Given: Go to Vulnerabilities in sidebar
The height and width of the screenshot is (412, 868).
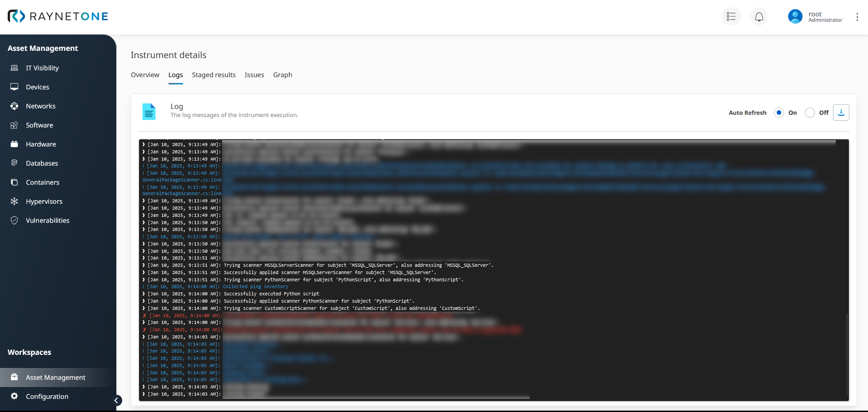Looking at the screenshot, I should point(47,221).
